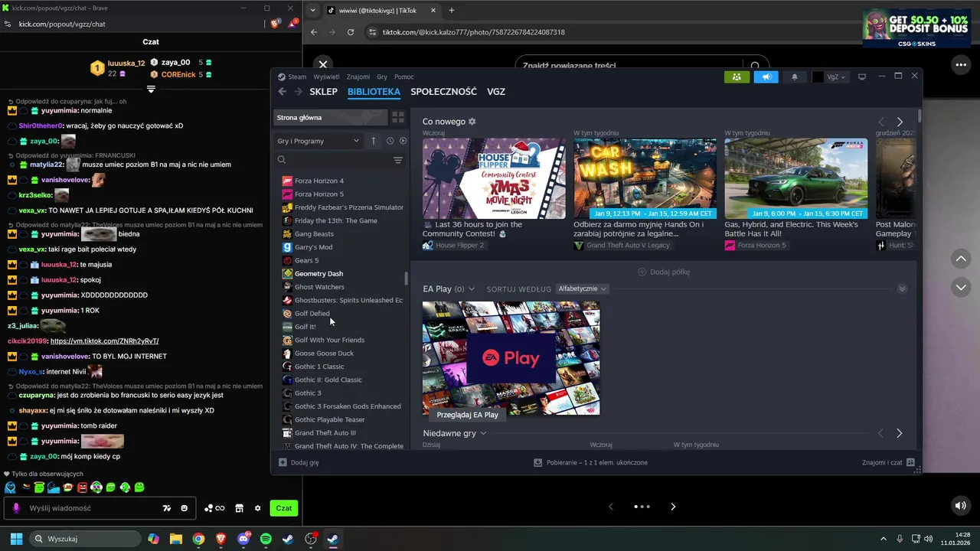Open channel points infinity icon

(x=214, y=508)
